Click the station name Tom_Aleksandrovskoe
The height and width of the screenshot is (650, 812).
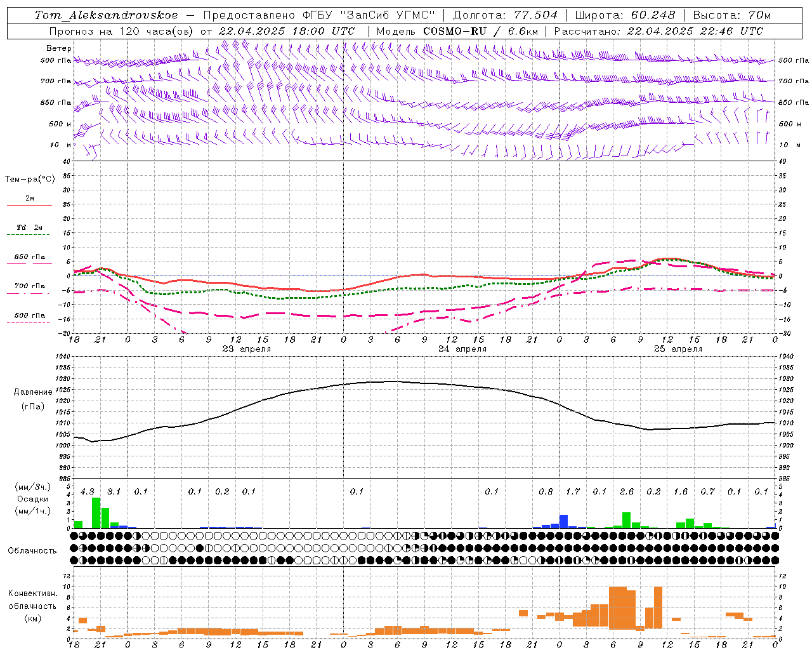(x=107, y=15)
